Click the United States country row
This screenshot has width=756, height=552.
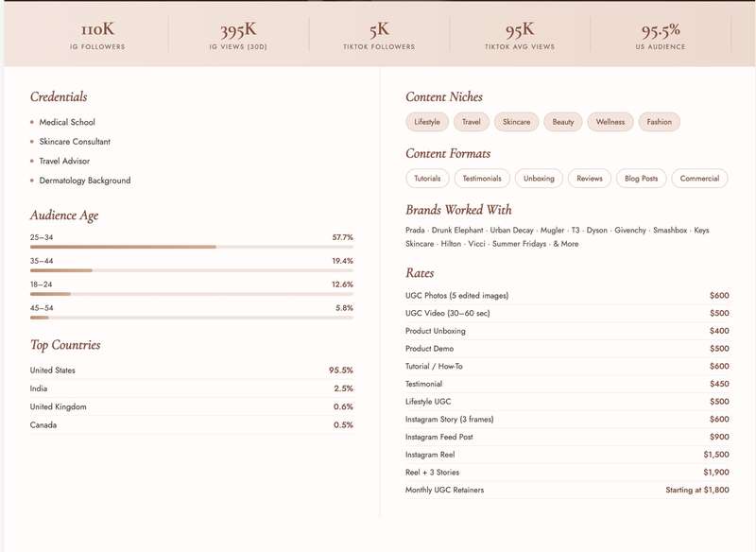click(192, 371)
